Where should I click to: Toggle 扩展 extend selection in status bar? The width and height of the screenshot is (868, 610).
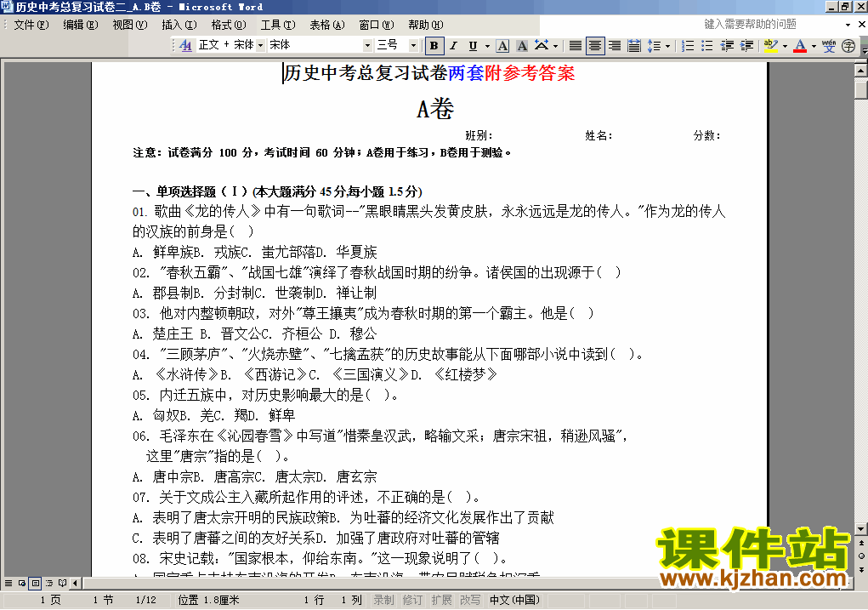click(441, 600)
